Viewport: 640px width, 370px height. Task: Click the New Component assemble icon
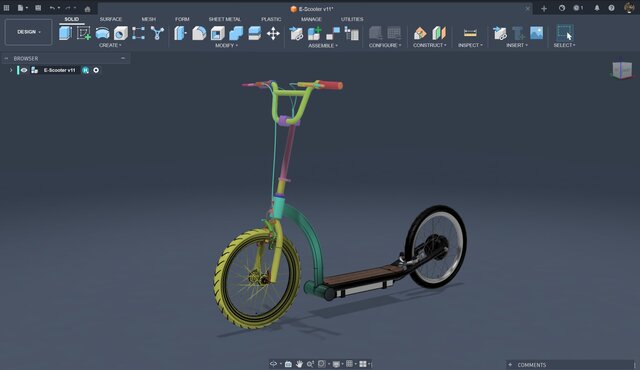click(314, 33)
